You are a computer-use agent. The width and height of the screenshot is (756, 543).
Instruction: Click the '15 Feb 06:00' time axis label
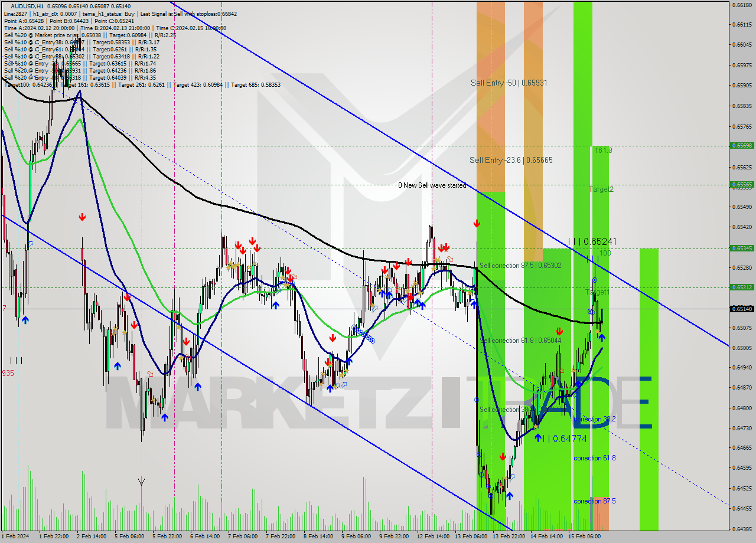pyautogui.click(x=585, y=537)
